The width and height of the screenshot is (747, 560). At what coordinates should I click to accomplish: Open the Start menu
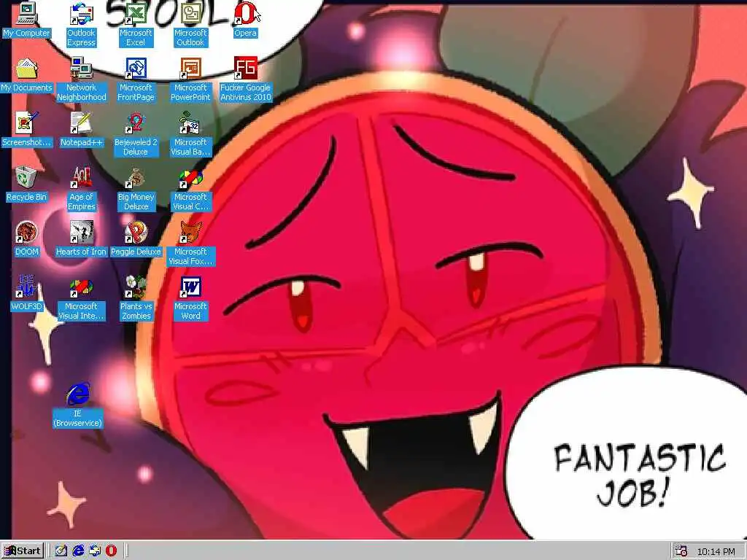[23, 551]
